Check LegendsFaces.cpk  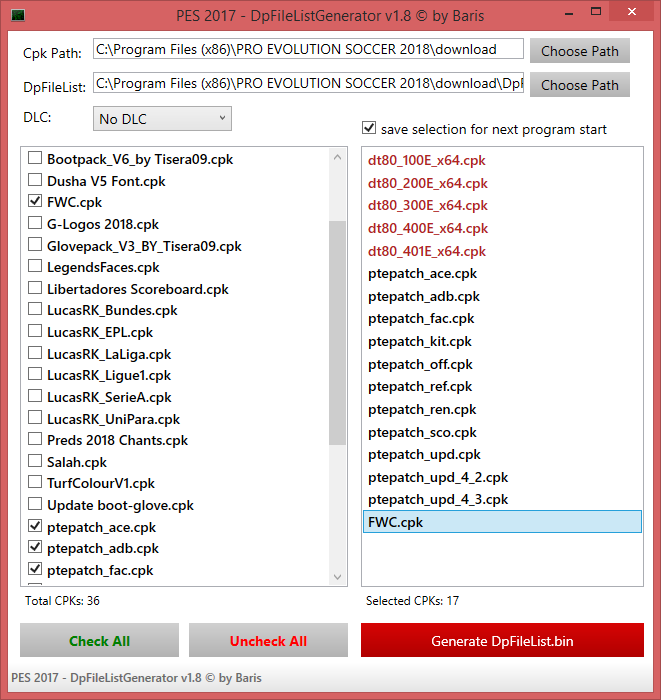coord(35,266)
